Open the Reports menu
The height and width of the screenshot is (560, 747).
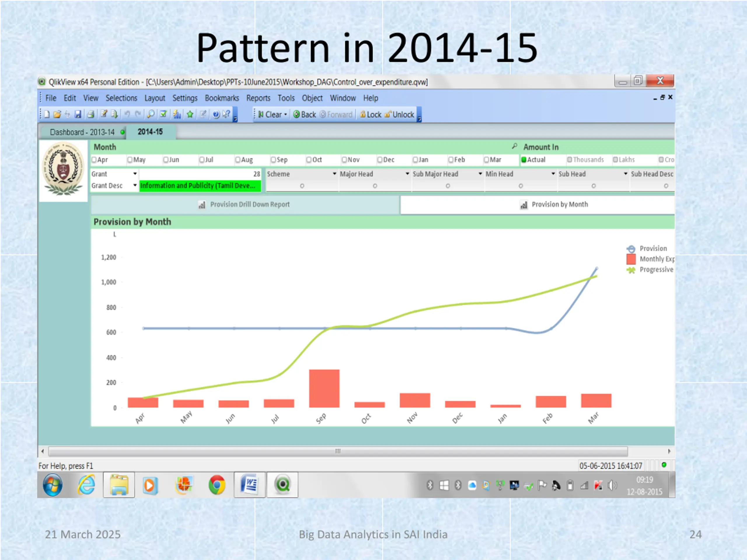click(258, 98)
